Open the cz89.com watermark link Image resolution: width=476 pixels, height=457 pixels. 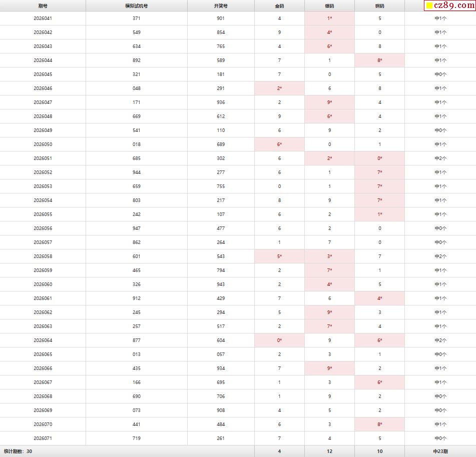[449, 5]
